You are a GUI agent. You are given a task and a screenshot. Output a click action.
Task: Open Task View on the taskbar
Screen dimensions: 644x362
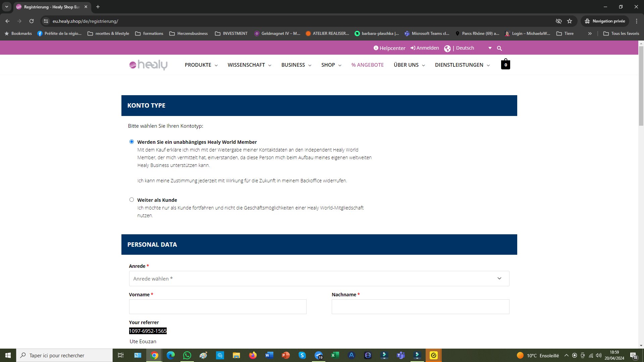click(x=121, y=355)
